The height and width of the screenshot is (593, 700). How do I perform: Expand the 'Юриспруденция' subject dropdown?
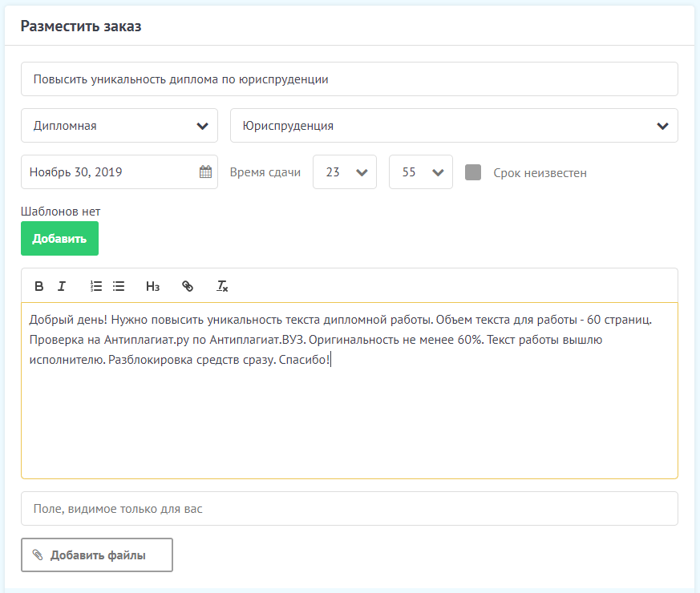click(453, 126)
